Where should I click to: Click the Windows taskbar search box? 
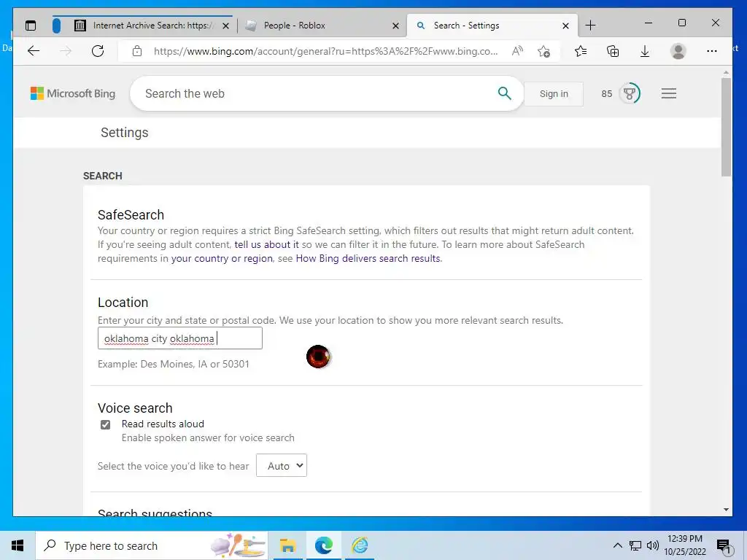152,545
